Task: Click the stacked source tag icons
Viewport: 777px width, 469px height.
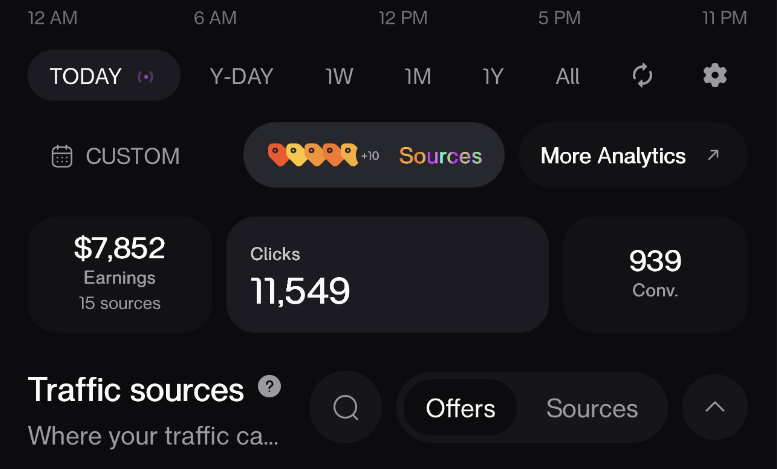Action: click(313, 155)
